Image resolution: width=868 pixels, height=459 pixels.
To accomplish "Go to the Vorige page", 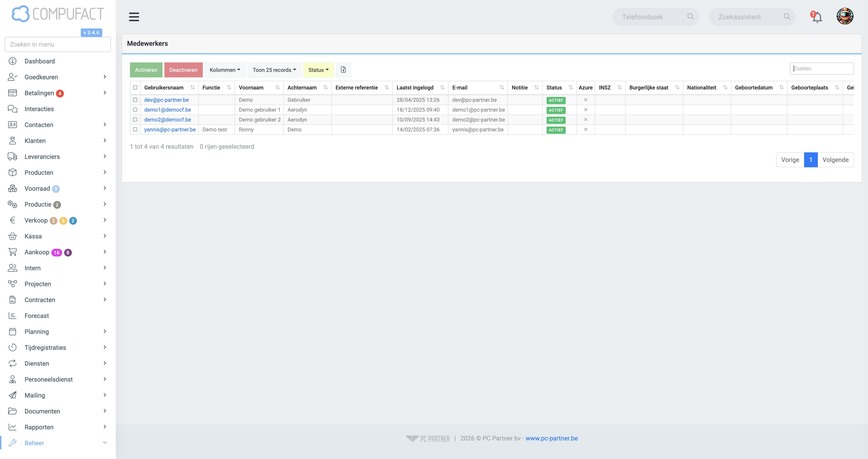I will pos(790,160).
